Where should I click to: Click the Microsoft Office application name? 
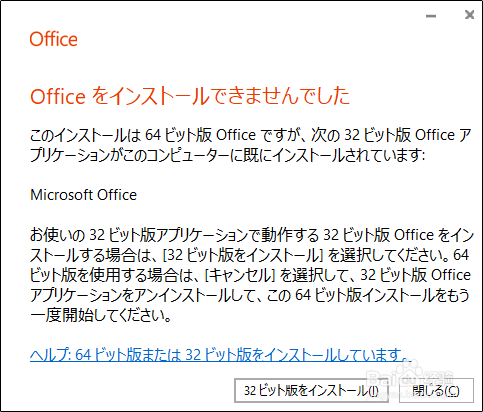[x=84, y=195]
